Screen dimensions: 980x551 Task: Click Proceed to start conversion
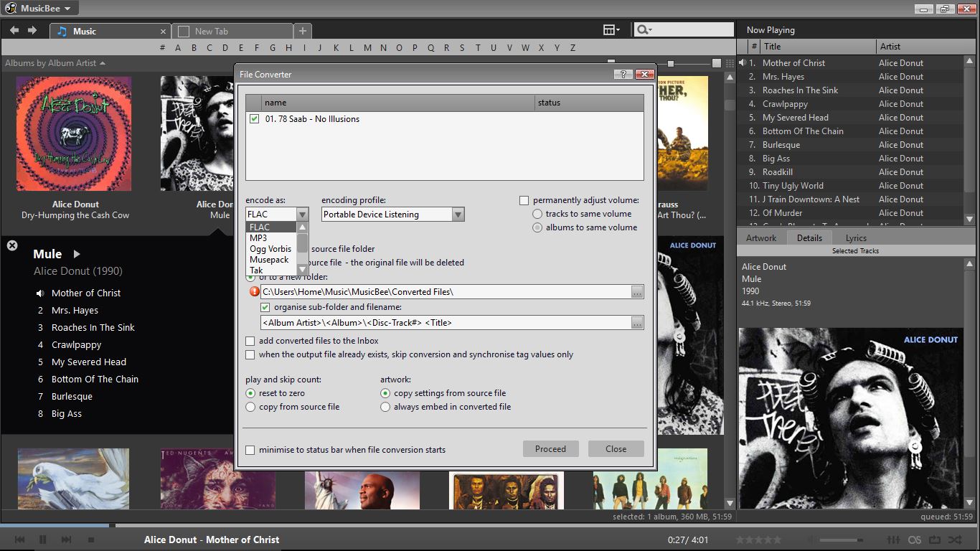(x=550, y=449)
